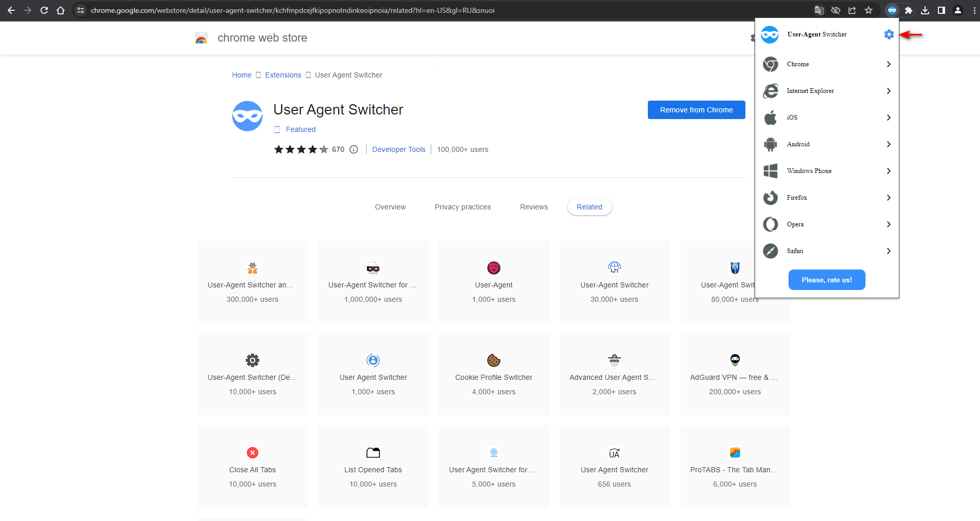Select the Windows Phone icon in popup

pos(771,171)
